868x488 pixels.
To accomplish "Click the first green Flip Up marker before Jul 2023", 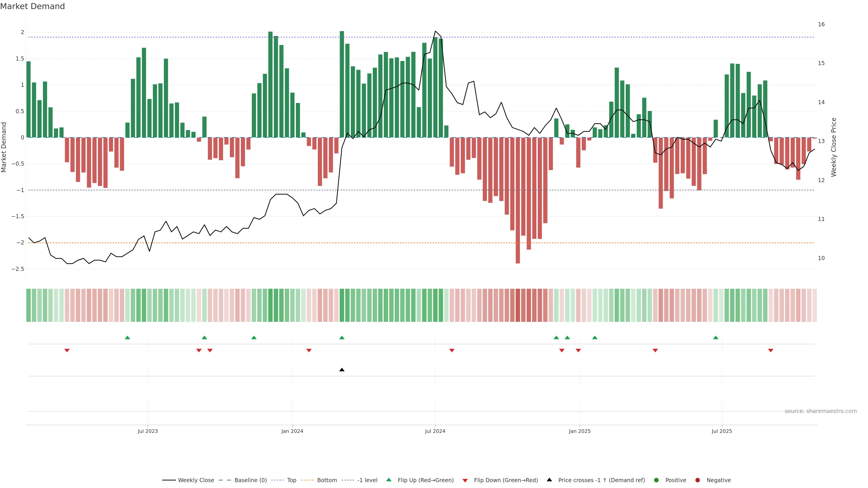I will click(x=127, y=338).
